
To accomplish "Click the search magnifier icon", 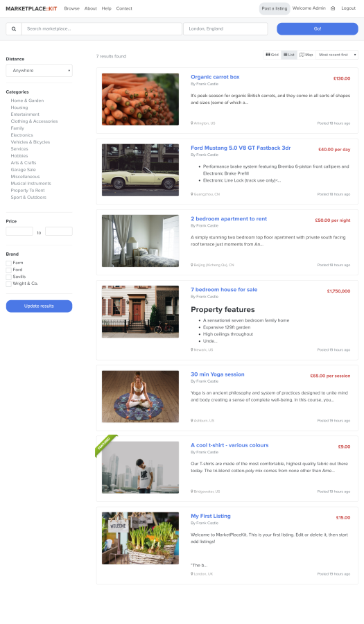I will (x=14, y=28).
